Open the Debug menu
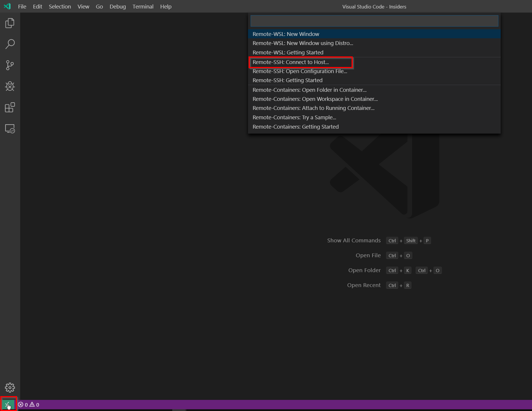This screenshot has height=411, width=532. (118, 6)
